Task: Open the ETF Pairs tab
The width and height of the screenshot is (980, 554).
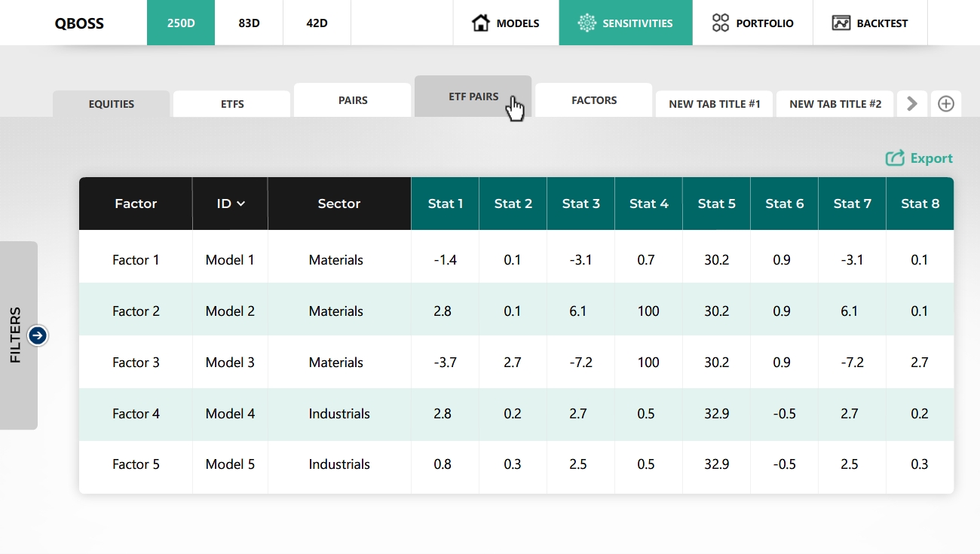Action: [x=473, y=96]
